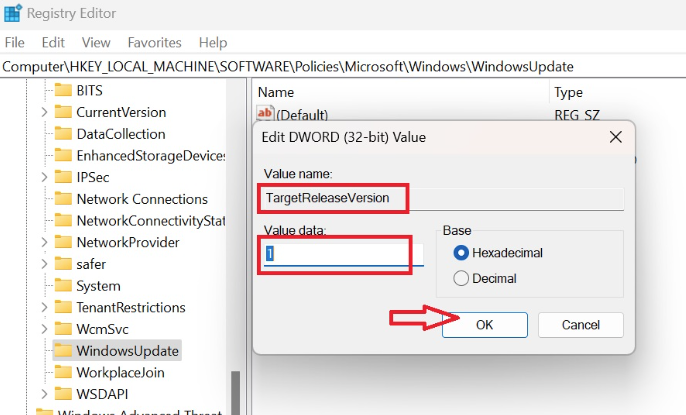Viewport: 686px width, 415px height.
Task: Expand the CurrentVersion key
Action: click(x=44, y=112)
